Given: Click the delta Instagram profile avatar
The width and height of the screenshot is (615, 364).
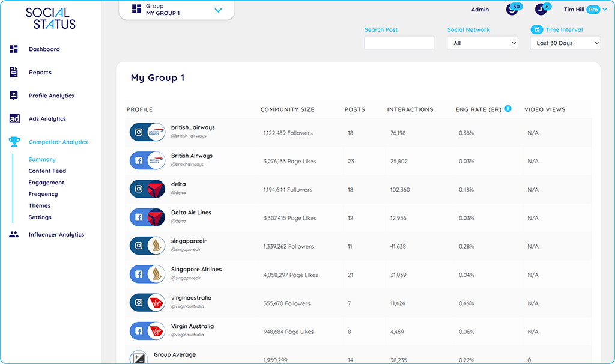Looking at the screenshot, I should (x=147, y=189).
